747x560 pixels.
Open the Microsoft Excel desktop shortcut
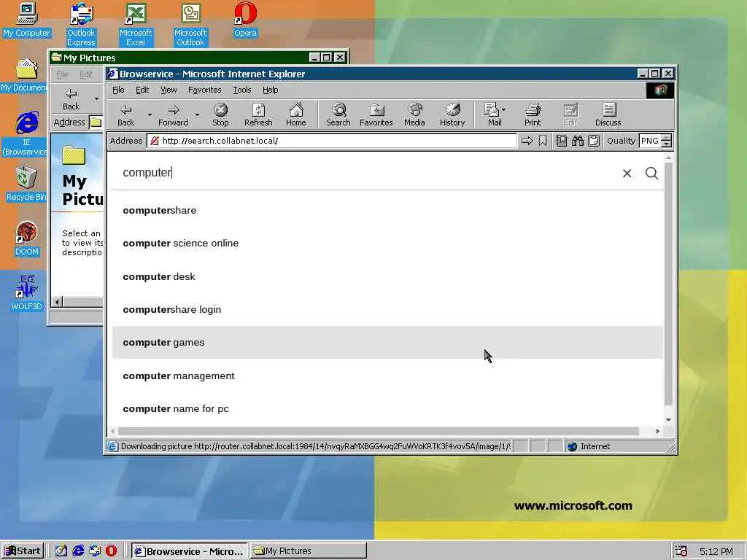tap(136, 25)
